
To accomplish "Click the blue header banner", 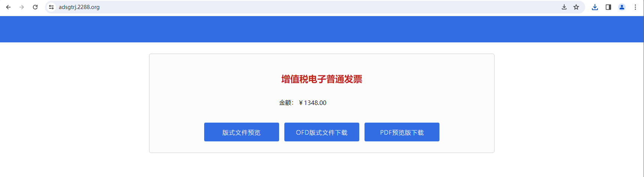I will tap(322, 29).
